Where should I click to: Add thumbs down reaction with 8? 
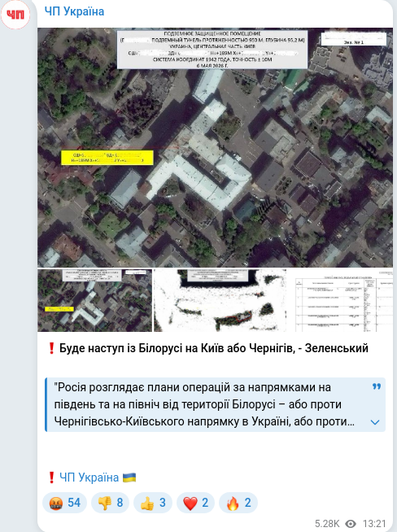110,503
